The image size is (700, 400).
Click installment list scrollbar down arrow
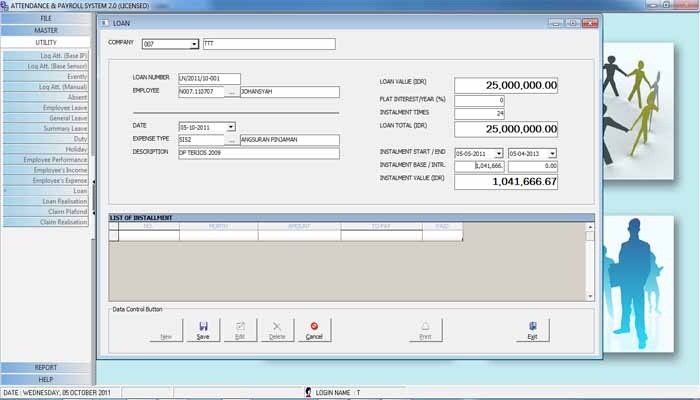[590, 296]
